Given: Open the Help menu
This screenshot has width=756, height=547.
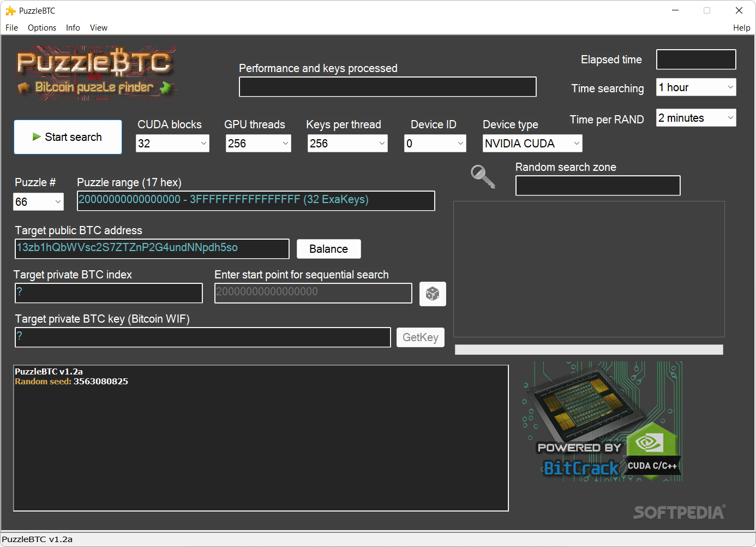Looking at the screenshot, I should [x=741, y=28].
